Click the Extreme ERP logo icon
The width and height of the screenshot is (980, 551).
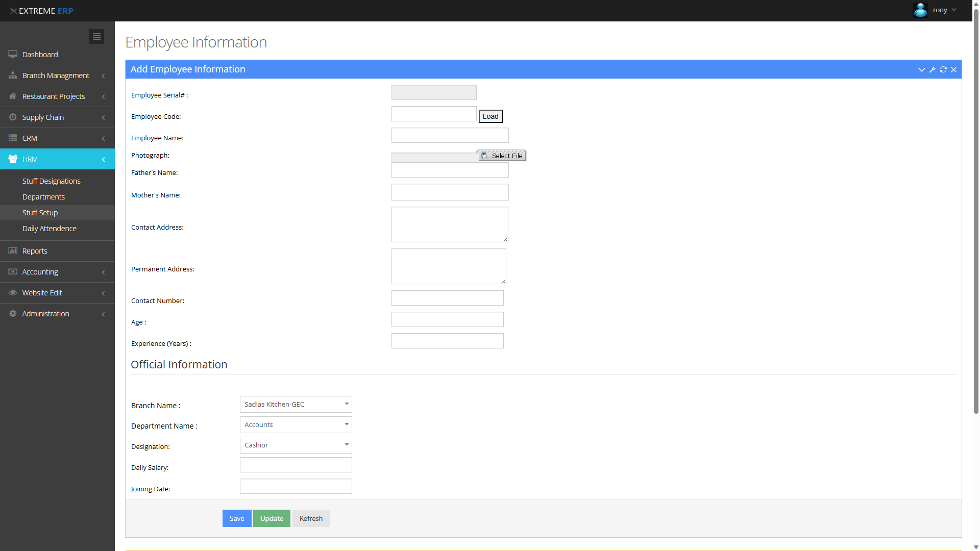coord(13,11)
